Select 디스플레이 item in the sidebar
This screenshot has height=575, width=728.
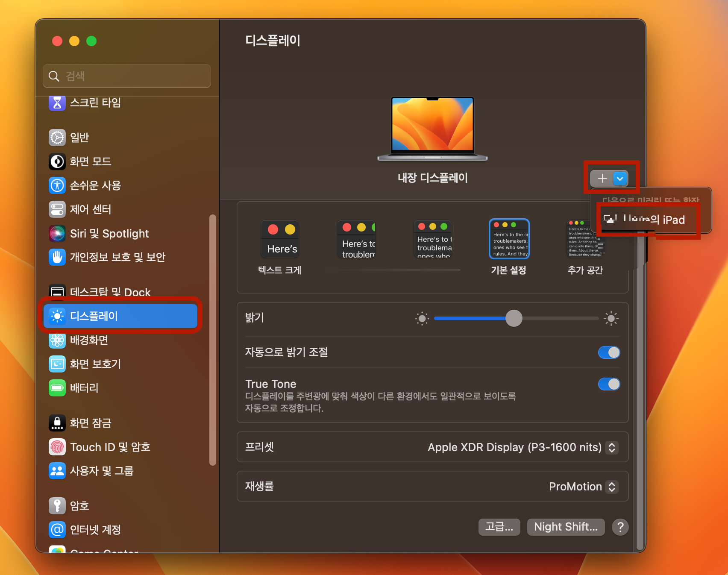(120, 316)
